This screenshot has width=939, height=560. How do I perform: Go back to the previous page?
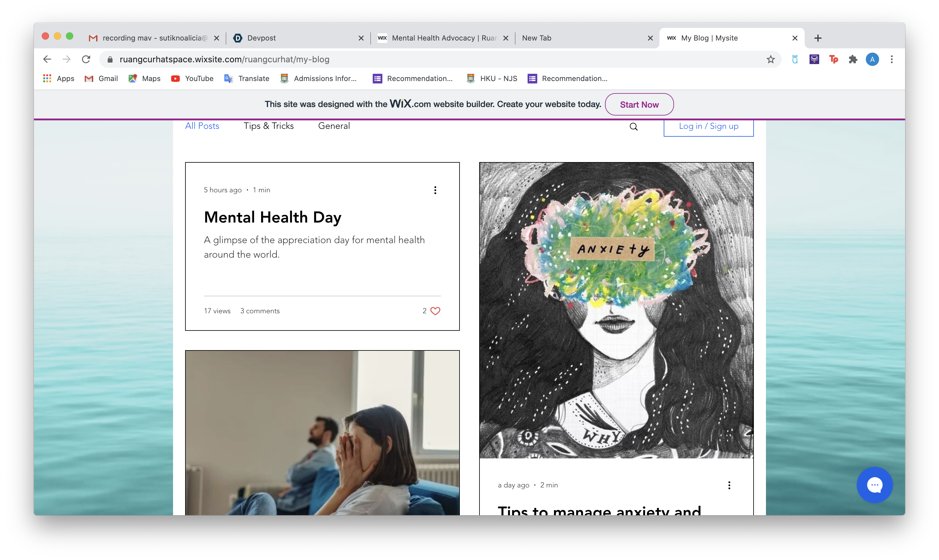47,59
